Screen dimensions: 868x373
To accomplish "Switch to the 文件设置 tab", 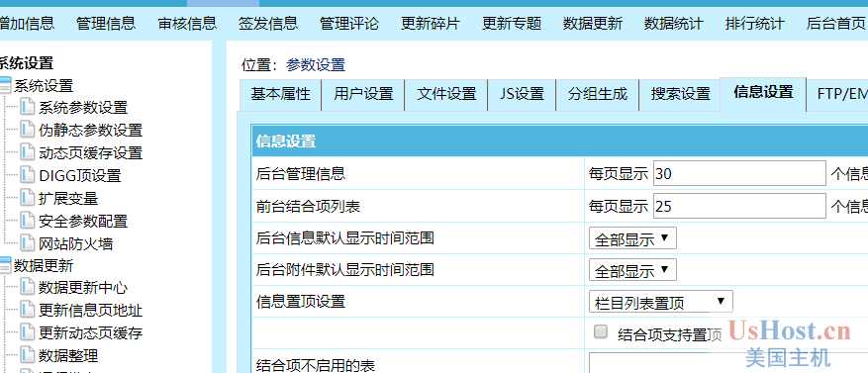I will coord(446,94).
